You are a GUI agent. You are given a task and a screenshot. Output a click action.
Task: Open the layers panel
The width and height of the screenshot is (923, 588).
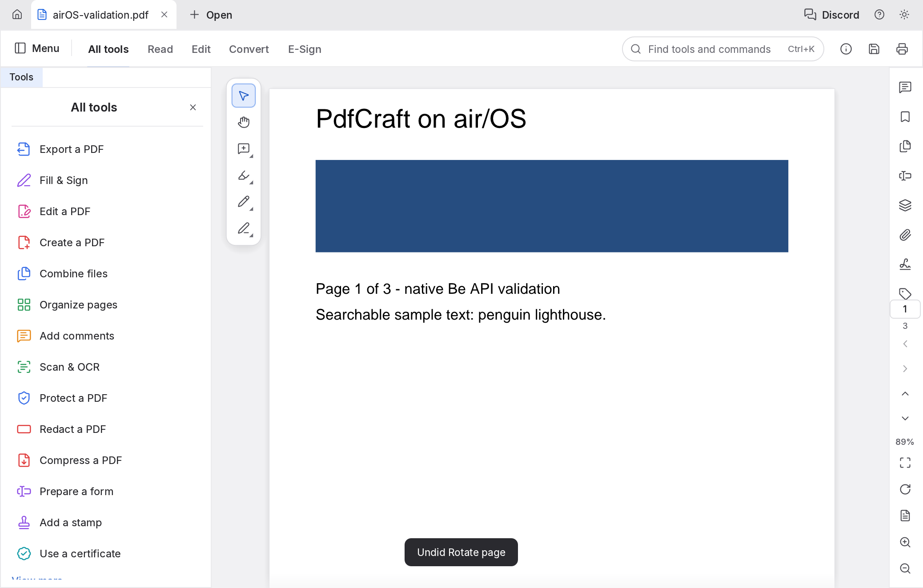pyautogui.click(x=905, y=205)
